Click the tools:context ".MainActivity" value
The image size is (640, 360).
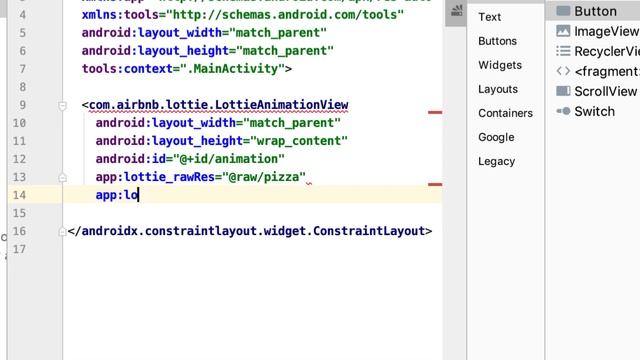tap(232, 69)
